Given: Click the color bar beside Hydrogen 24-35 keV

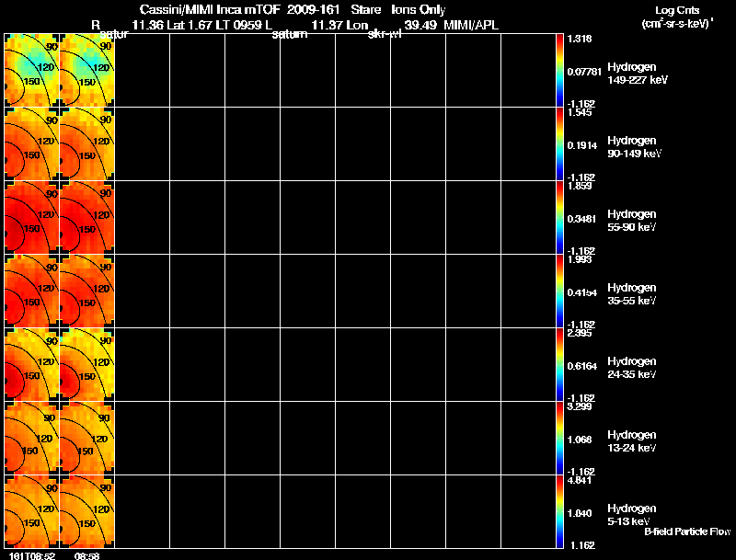Looking at the screenshot, I should [559, 365].
